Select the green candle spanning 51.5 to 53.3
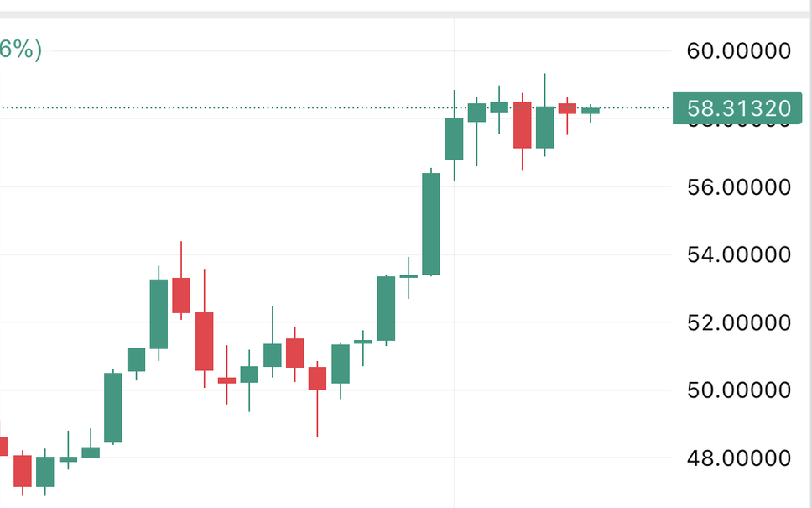Viewport: 812px width, 508px height. [x=386, y=308]
